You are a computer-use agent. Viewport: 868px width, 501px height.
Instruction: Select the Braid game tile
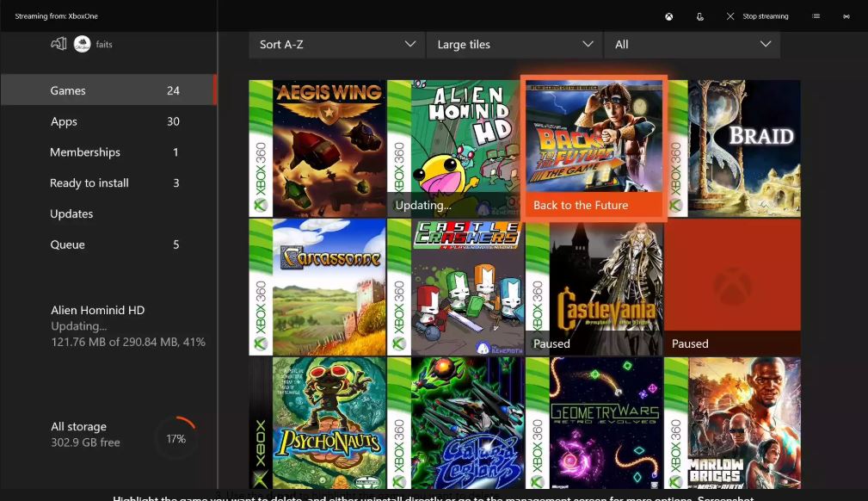click(732, 149)
